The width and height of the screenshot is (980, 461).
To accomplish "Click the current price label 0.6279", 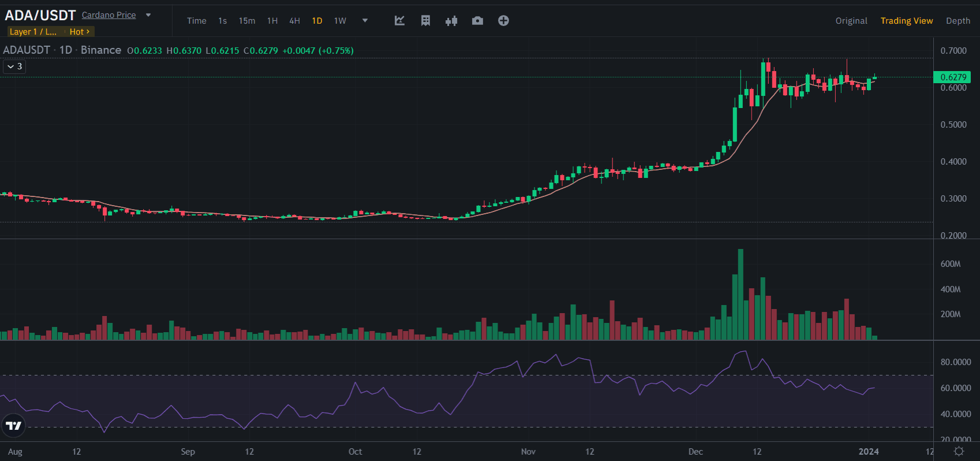I will 952,77.
